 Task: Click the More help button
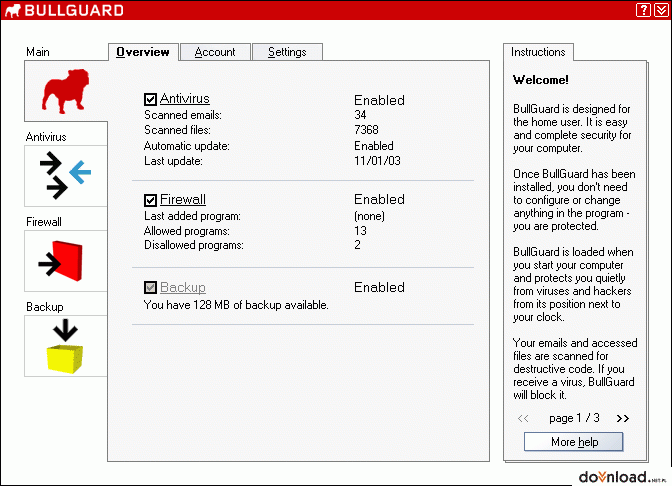[573, 441]
